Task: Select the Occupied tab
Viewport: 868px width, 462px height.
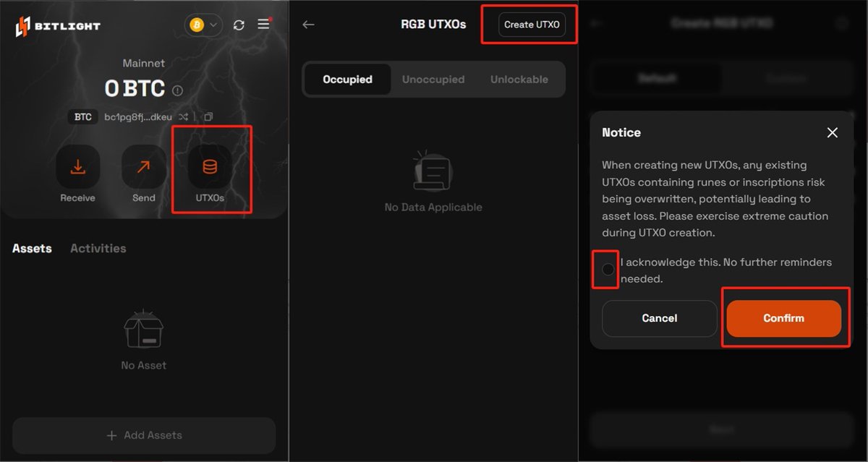Action: point(347,80)
